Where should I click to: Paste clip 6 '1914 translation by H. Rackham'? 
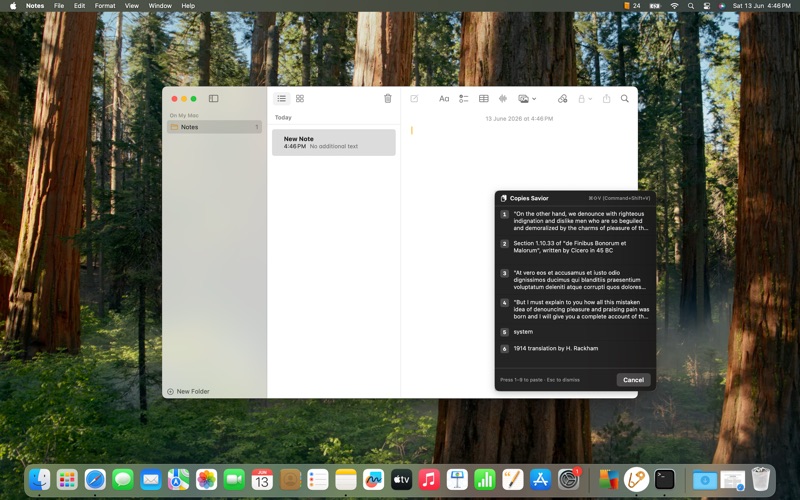[x=575, y=348]
